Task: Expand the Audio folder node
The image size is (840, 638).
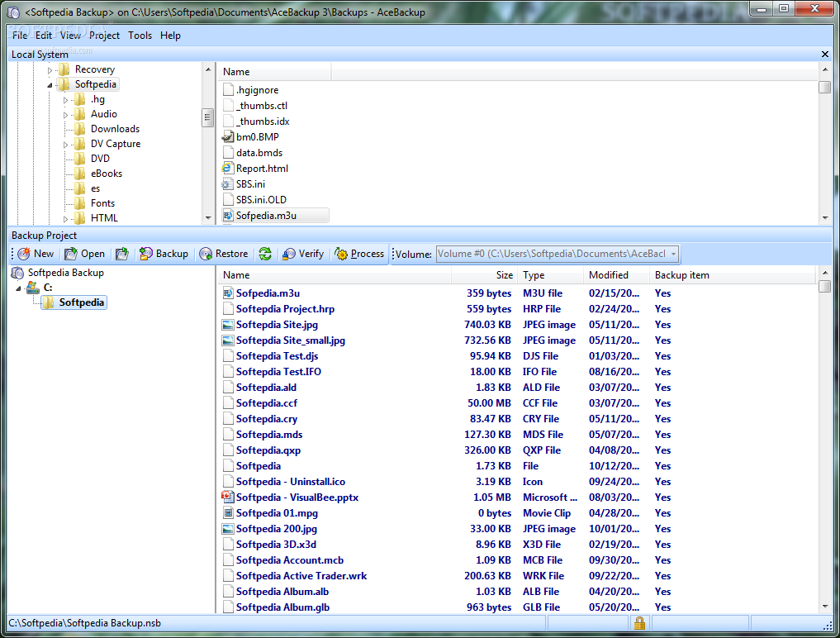Action: point(65,115)
